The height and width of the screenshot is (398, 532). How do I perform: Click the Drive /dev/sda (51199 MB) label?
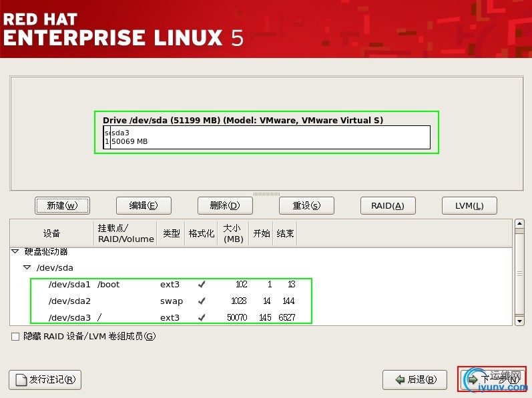click(243, 120)
